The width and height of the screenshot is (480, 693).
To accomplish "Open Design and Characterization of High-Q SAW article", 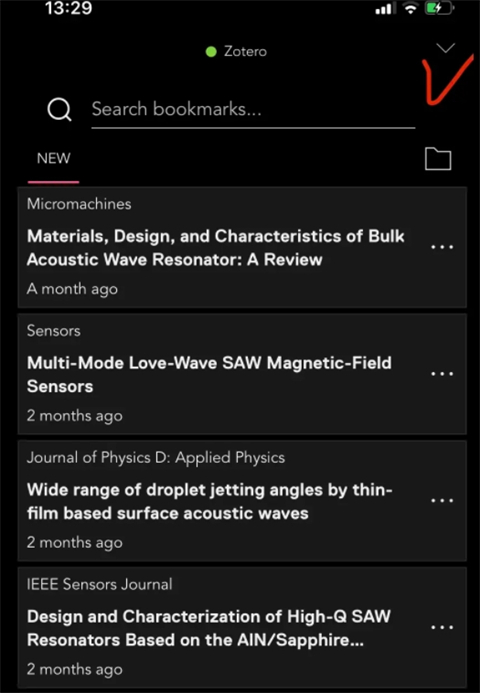I will point(209,628).
